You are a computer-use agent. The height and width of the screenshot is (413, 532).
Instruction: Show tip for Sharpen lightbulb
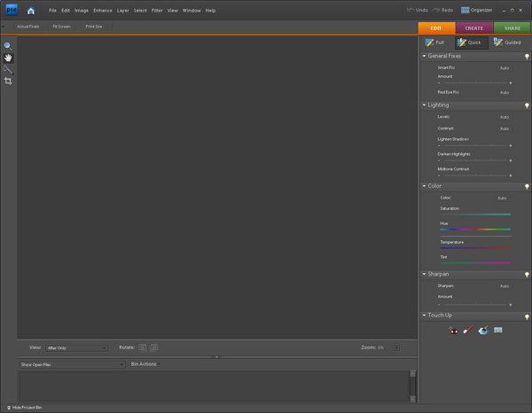click(x=527, y=275)
